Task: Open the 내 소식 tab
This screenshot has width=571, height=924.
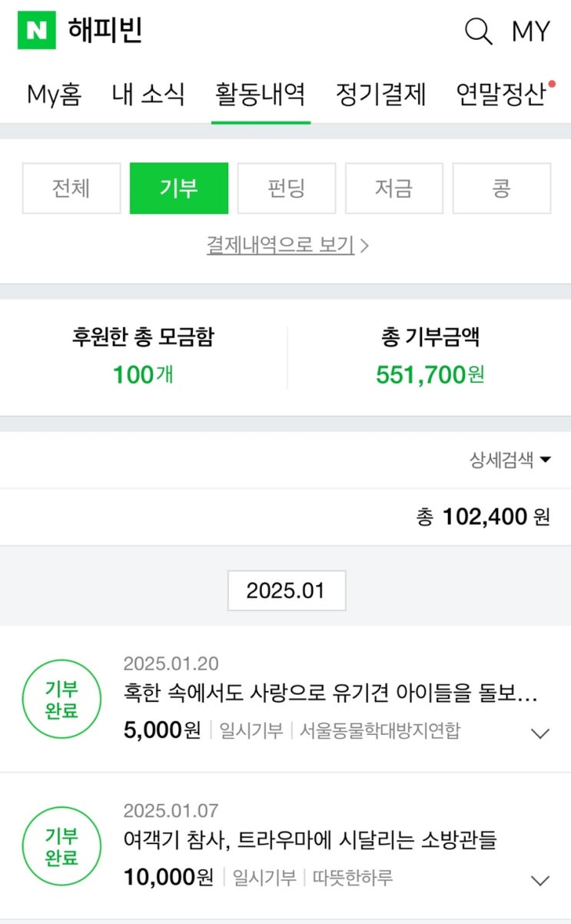Action: click(148, 95)
